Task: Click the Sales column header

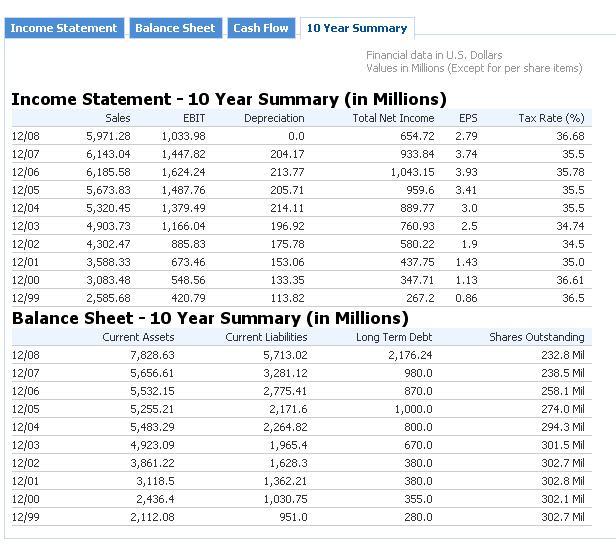Action: tap(117, 118)
